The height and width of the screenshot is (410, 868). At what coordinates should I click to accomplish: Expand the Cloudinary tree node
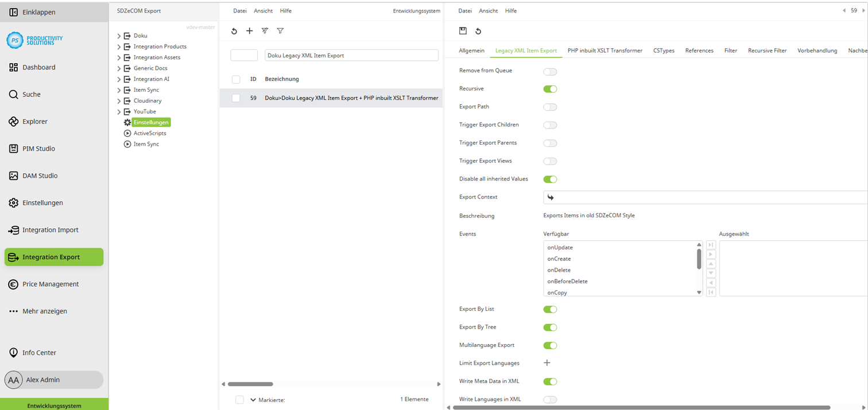click(118, 100)
